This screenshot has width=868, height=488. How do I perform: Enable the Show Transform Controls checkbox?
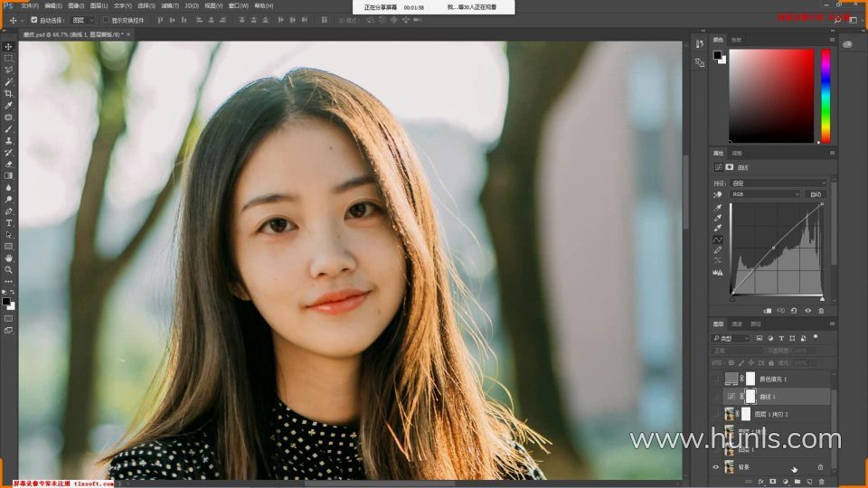point(107,20)
